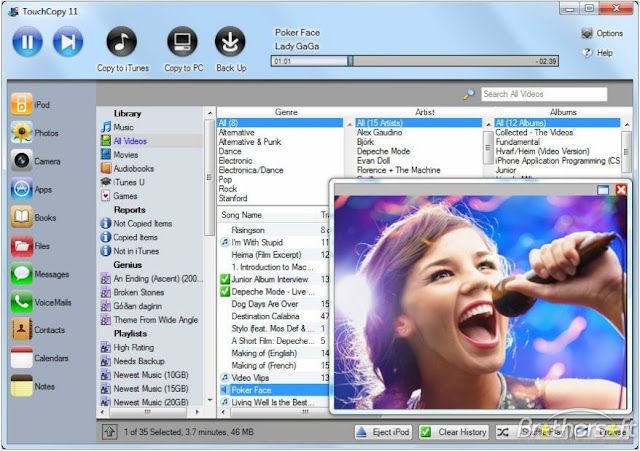This screenshot has height=451, width=640.
Task: Select artist Florence + The Machine
Action: 398,170
